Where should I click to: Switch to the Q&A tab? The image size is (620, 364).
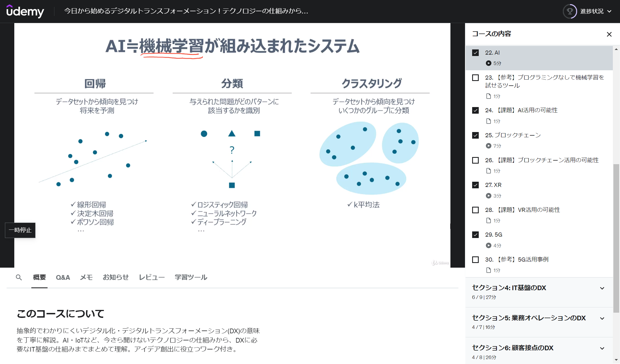tap(63, 278)
